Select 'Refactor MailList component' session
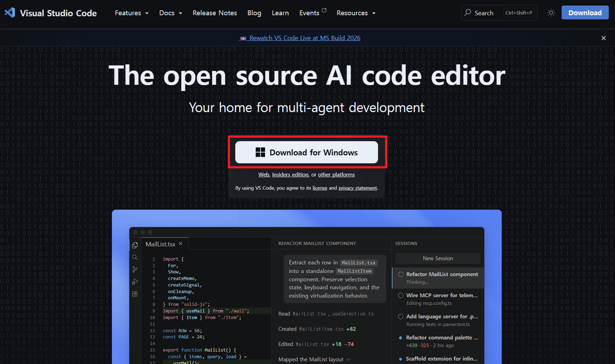The image size is (615, 364). pyautogui.click(x=438, y=278)
